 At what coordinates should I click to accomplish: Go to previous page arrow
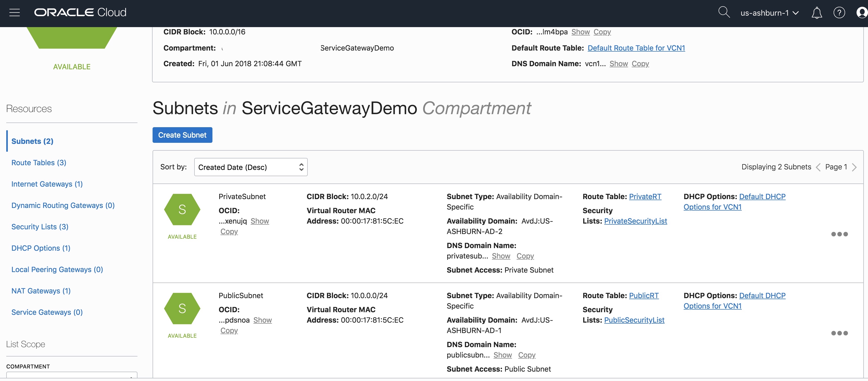pyautogui.click(x=818, y=167)
